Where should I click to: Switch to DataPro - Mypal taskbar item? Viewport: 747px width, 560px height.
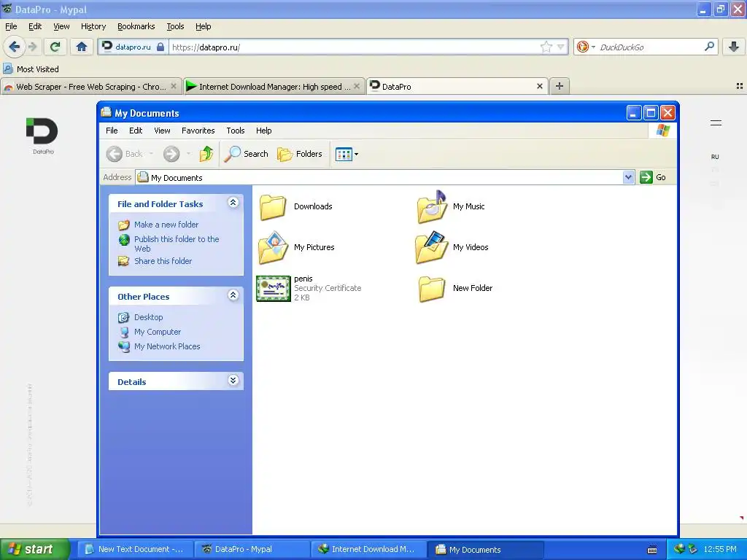click(252, 549)
